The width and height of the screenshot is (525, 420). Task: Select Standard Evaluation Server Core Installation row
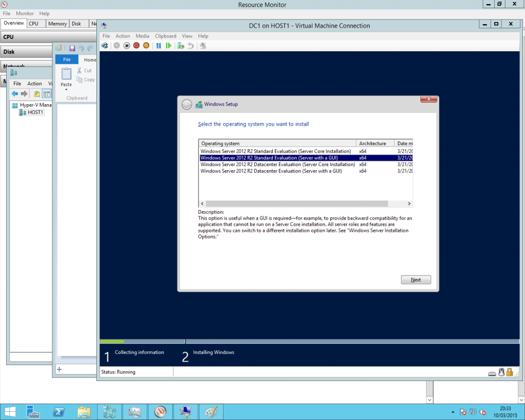[306, 151]
